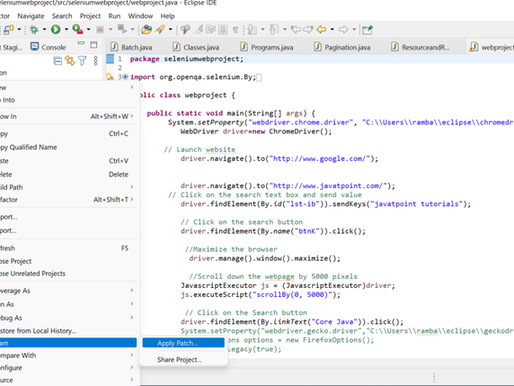The width and height of the screenshot is (514, 386).
Task: Open Debug As submenu entry
Action: (68, 318)
